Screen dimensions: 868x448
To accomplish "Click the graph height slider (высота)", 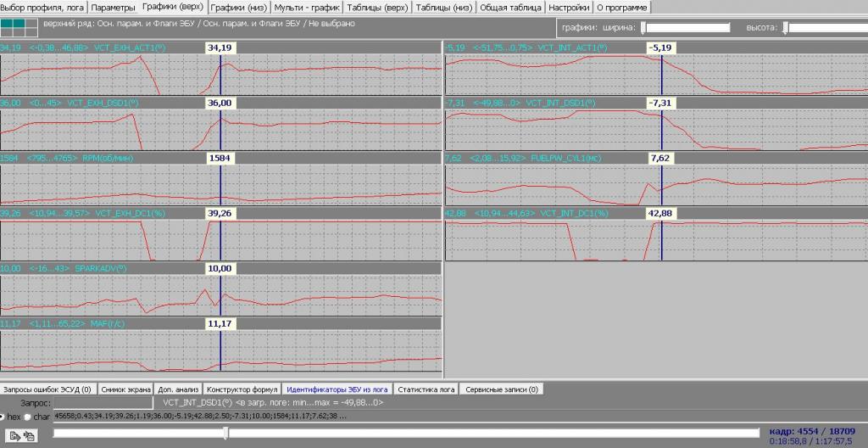I will 825,28.
